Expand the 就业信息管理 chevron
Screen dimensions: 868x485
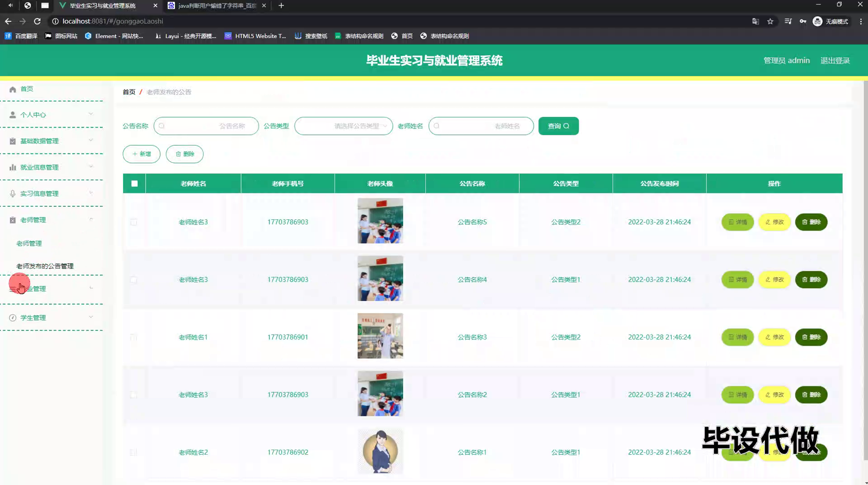pos(91,166)
